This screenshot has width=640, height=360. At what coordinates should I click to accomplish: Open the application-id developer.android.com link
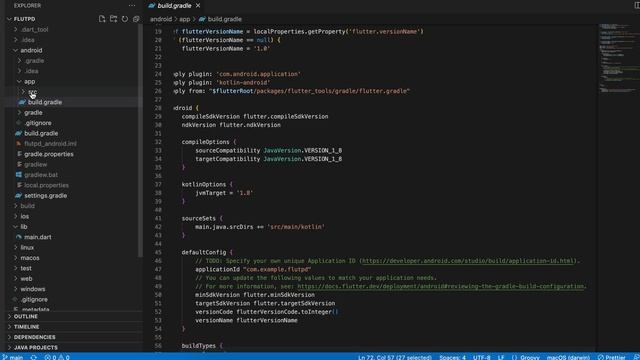pyautogui.click(x=468, y=261)
